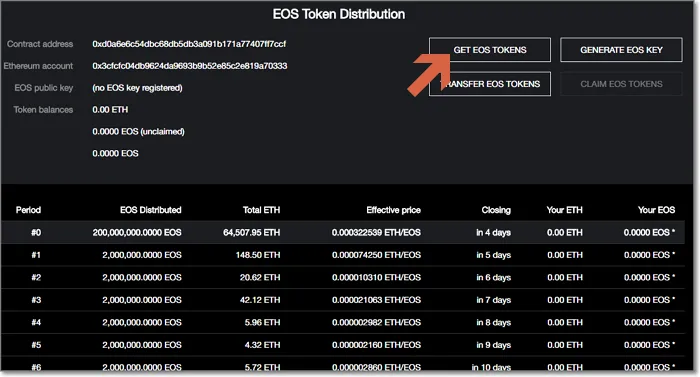The width and height of the screenshot is (700, 377).
Task: Click the Closing column header
Action: [496, 210]
